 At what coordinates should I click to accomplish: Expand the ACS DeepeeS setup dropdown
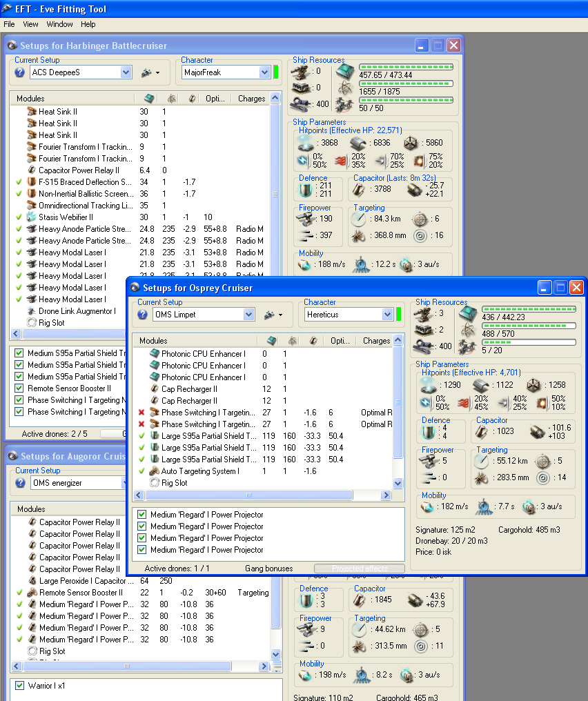[x=126, y=72]
